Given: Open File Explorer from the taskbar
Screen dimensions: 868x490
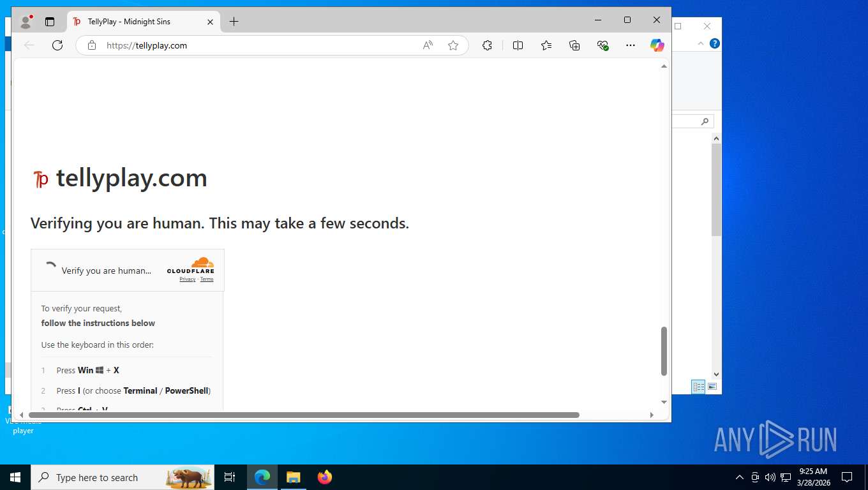Looking at the screenshot, I should click(293, 477).
